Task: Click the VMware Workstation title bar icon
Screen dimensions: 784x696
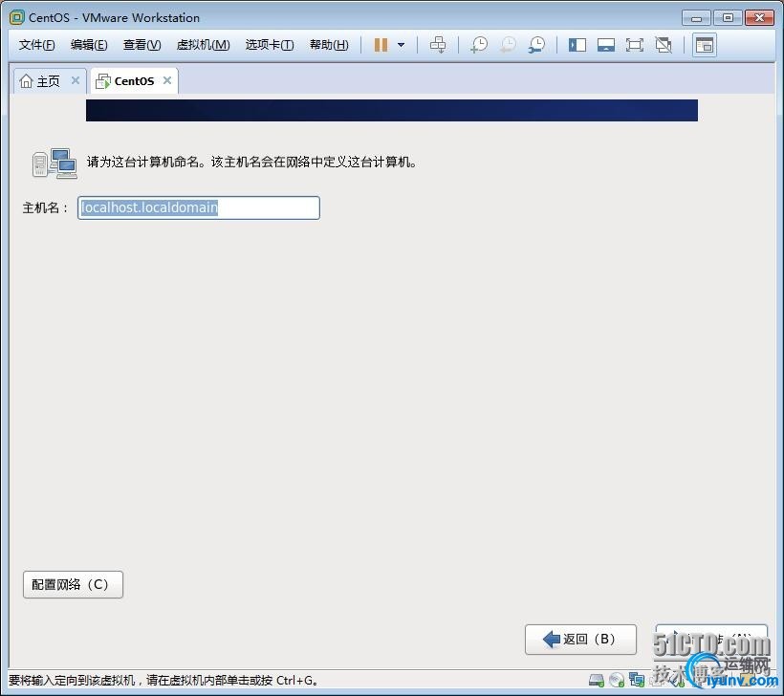Action: [x=16, y=17]
